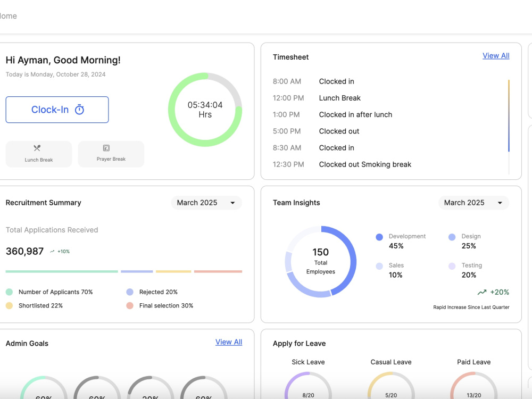
Task: Select the 8:00 AM Clocked in entry
Action: [313, 81]
